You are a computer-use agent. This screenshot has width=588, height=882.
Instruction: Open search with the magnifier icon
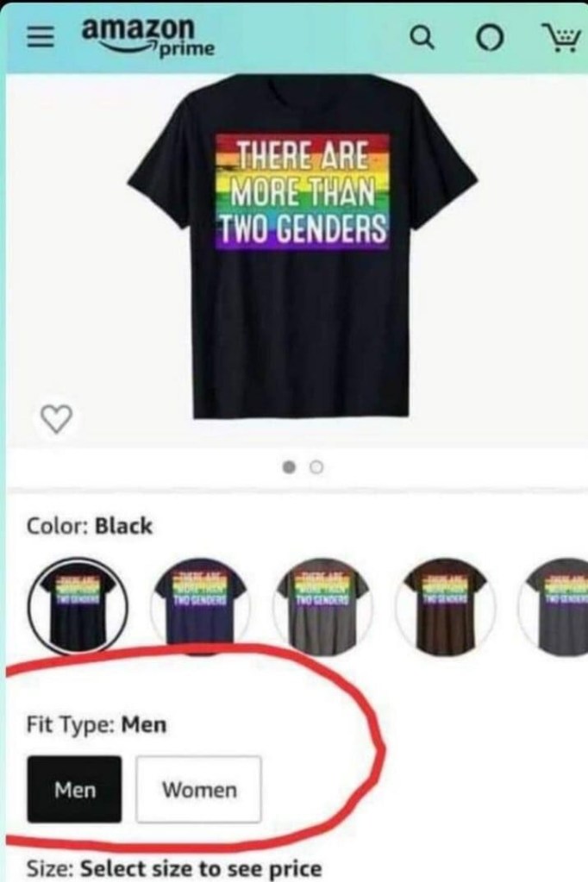pos(422,38)
